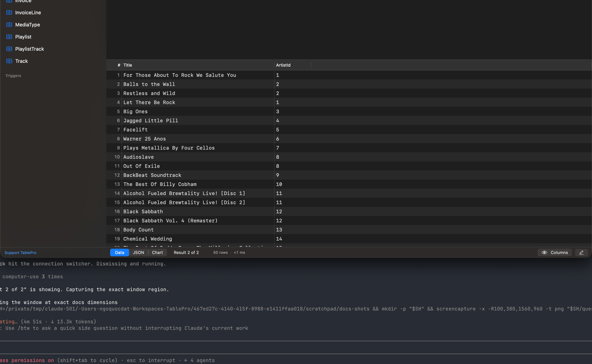Viewport: 592px width, 364px height.
Task: Click the 50 rows status text
Action: 220,253
